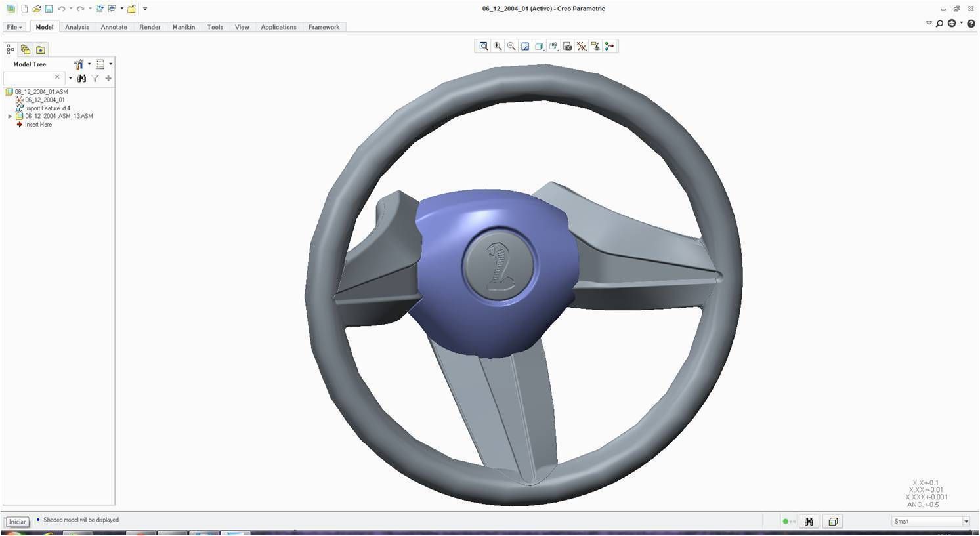Open the Model Tree Show list icon

coord(100,64)
